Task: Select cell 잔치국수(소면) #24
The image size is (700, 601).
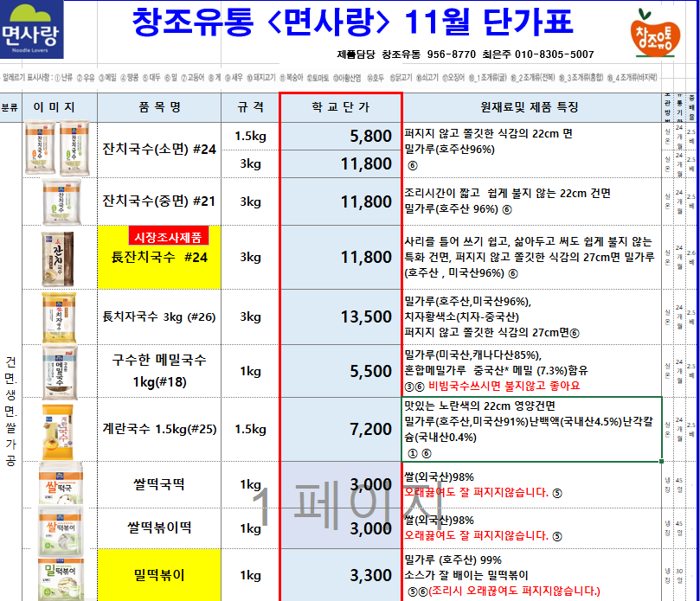Action: pos(159,150)
